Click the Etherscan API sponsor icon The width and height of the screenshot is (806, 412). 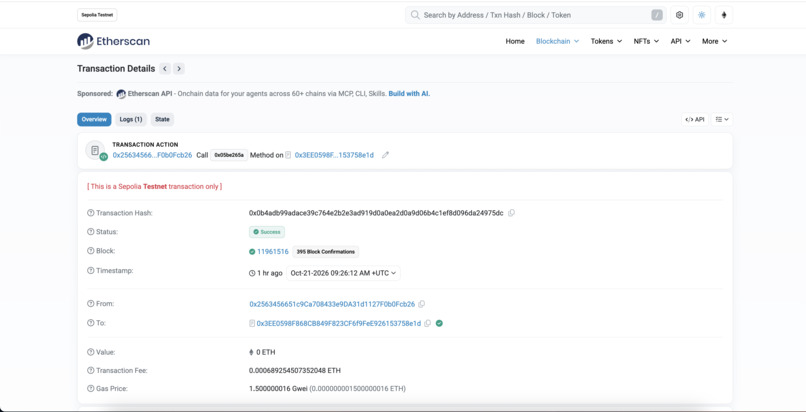tap(121, 94)
